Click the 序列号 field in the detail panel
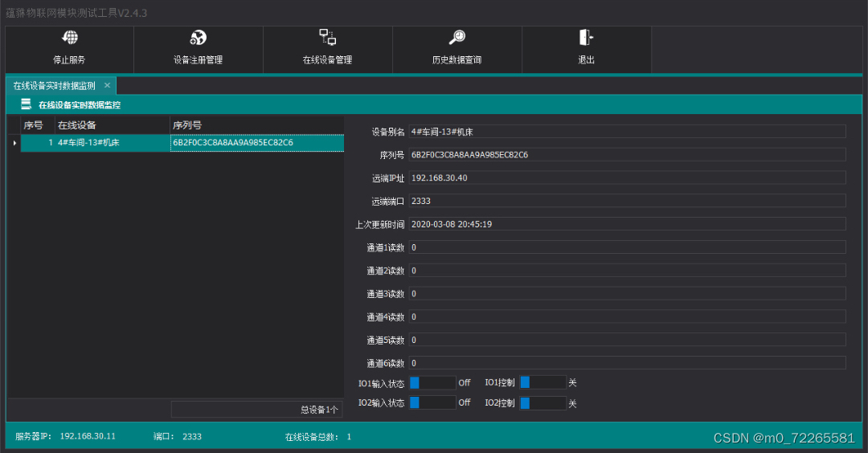868x453 pixels. coord(627,155)
